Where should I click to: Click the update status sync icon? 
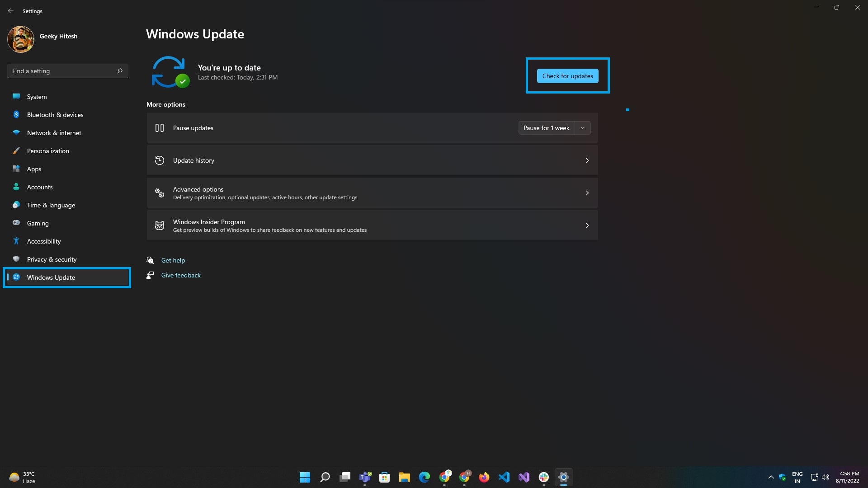[170, 72]
